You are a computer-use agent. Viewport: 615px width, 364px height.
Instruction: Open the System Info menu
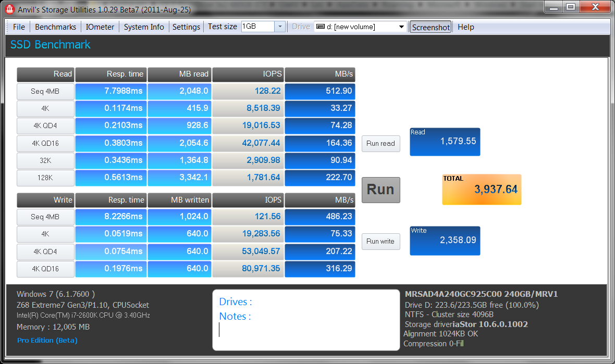[144, 27]
